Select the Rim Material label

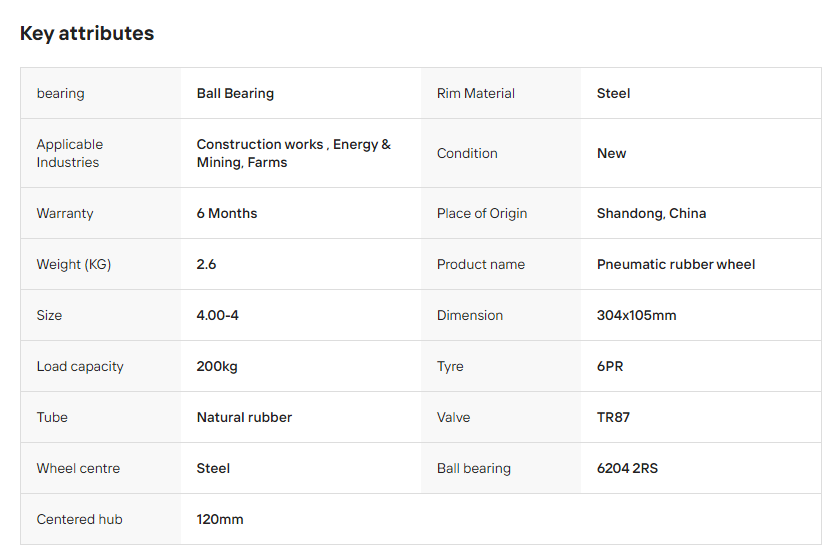coord(475,93)
